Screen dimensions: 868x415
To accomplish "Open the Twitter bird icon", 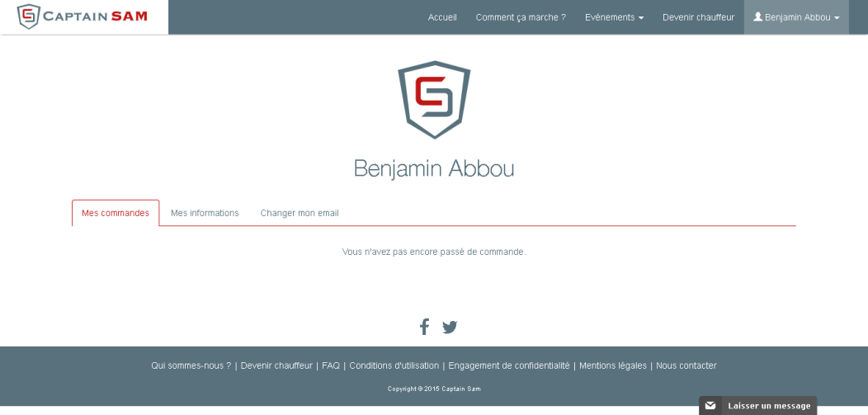I will (x=450, y=328).
